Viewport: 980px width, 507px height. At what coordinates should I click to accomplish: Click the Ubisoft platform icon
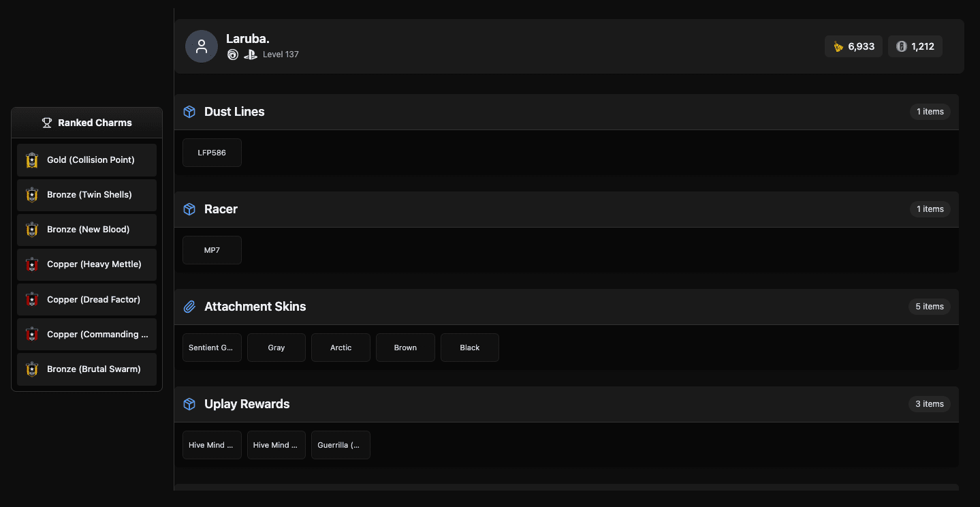(x=233, y=55)
